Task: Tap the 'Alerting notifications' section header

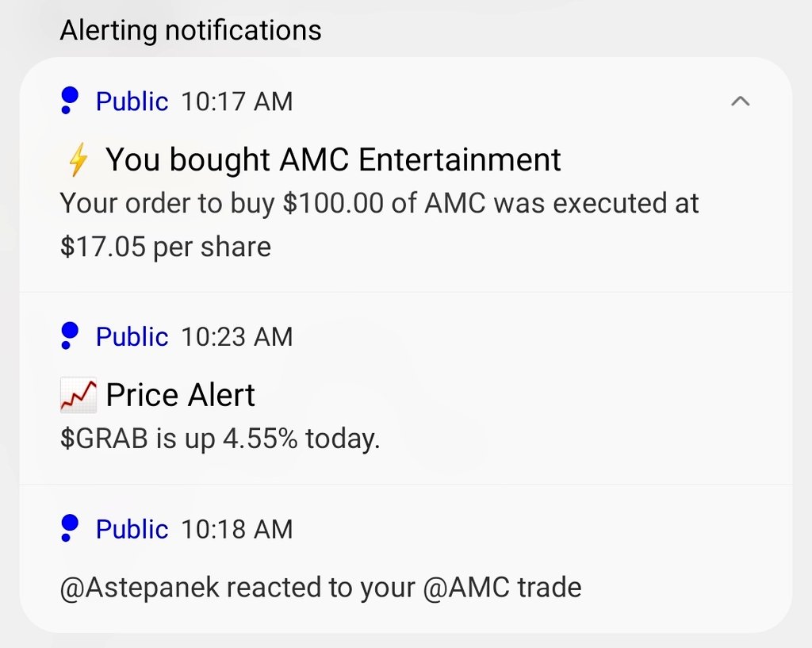Action: coord(190,30)
